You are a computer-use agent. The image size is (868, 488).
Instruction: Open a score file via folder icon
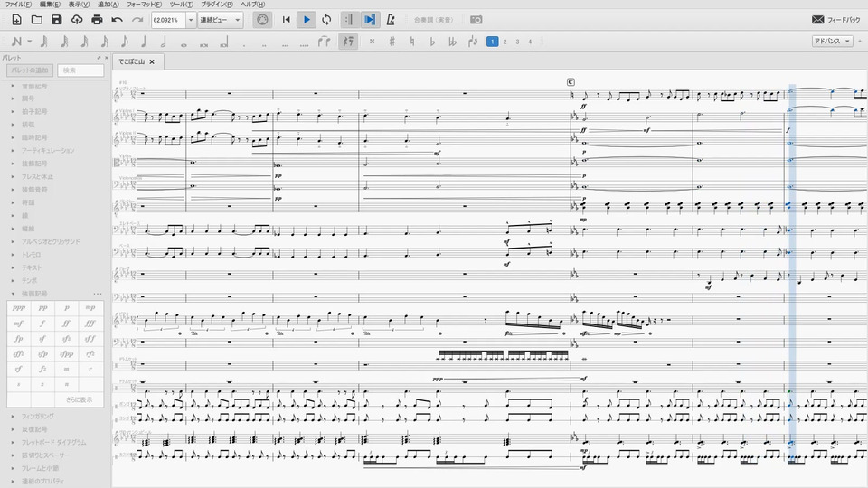coord(36,20)
